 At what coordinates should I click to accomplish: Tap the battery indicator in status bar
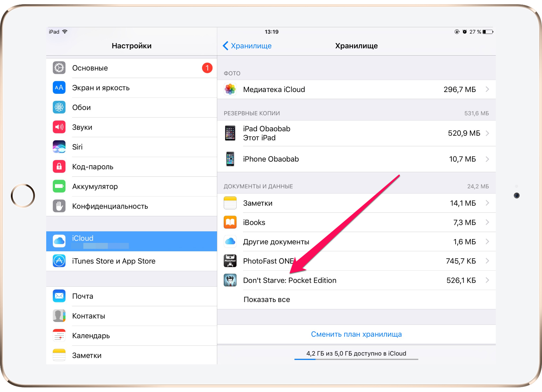488,32
